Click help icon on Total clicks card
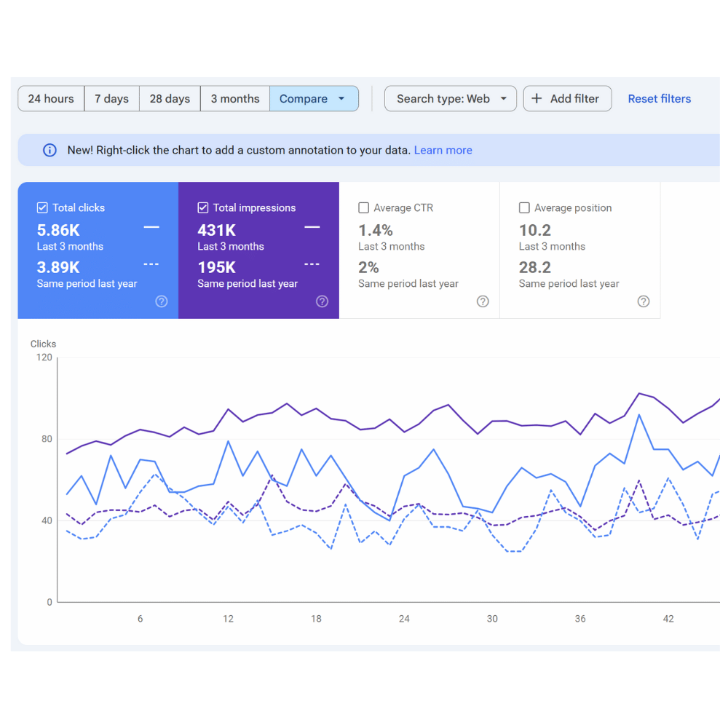The width and height of the screenshot is (728, 728). point(162,301)
